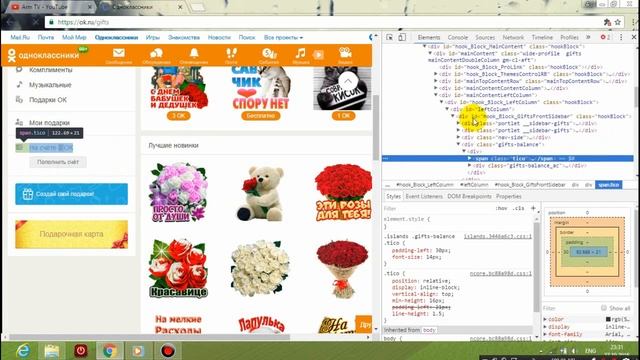Select teddy bear with rose gift
Screen dimensions: 640x360
(261, 193)
